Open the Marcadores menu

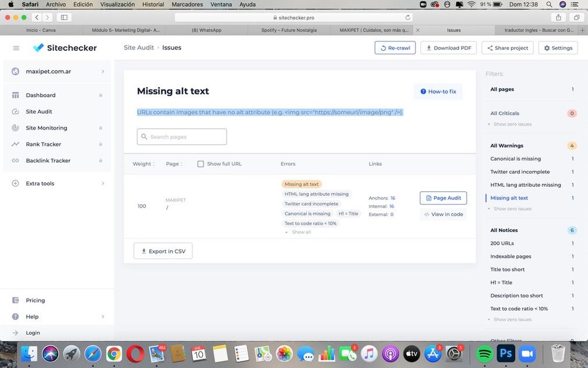point(187,5)
